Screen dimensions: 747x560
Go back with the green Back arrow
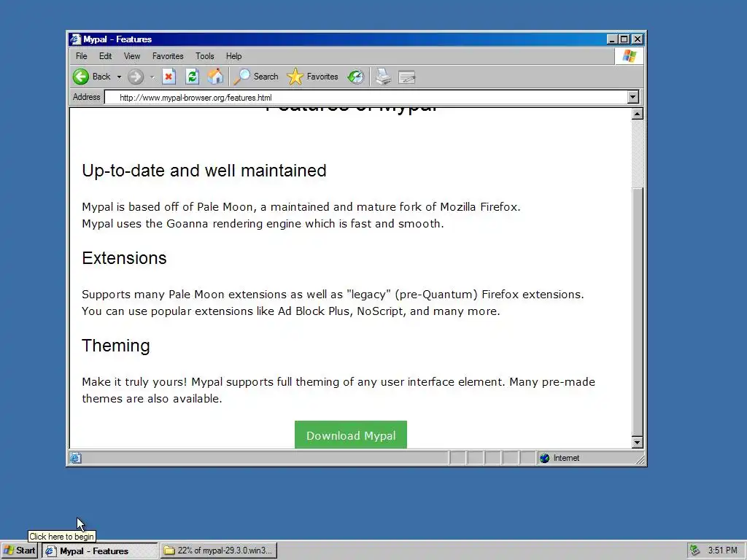coord(91,77)
